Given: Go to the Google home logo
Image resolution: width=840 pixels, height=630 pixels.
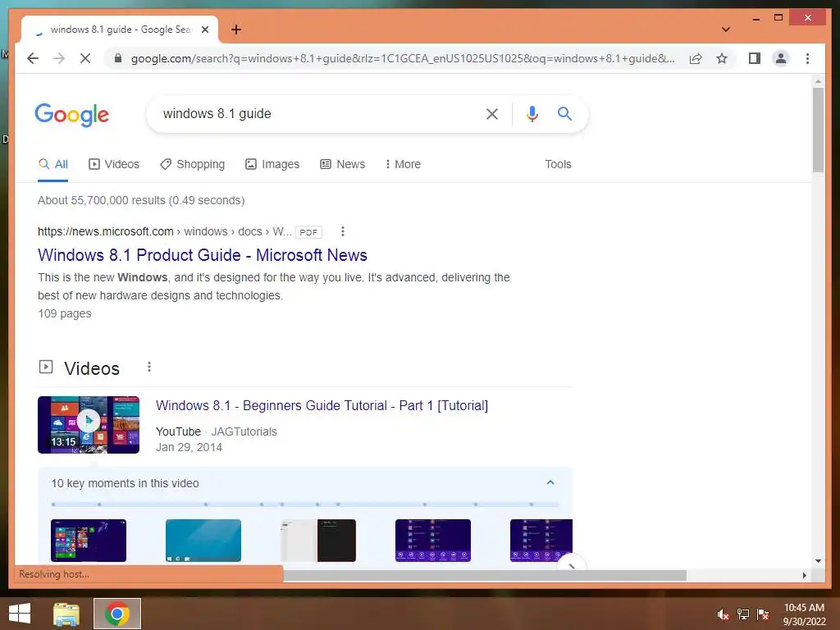Looking at the screenshot, I should [72, 115].
